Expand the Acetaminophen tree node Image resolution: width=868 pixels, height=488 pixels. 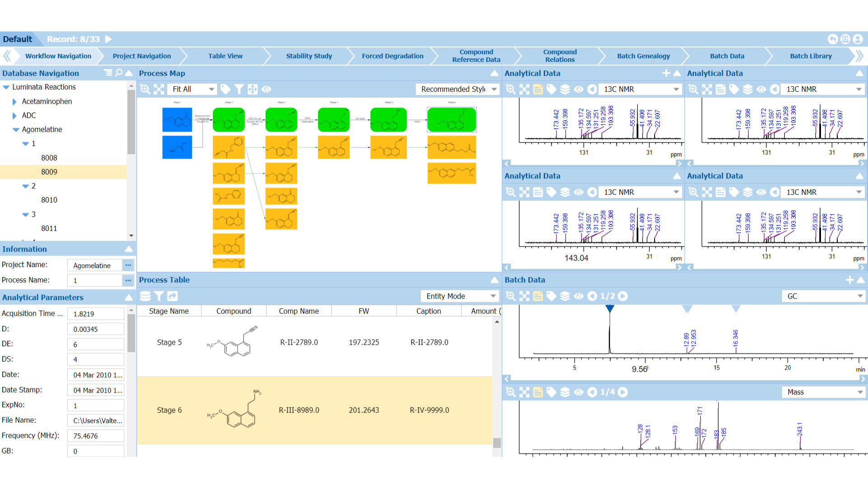coord(14,102)
